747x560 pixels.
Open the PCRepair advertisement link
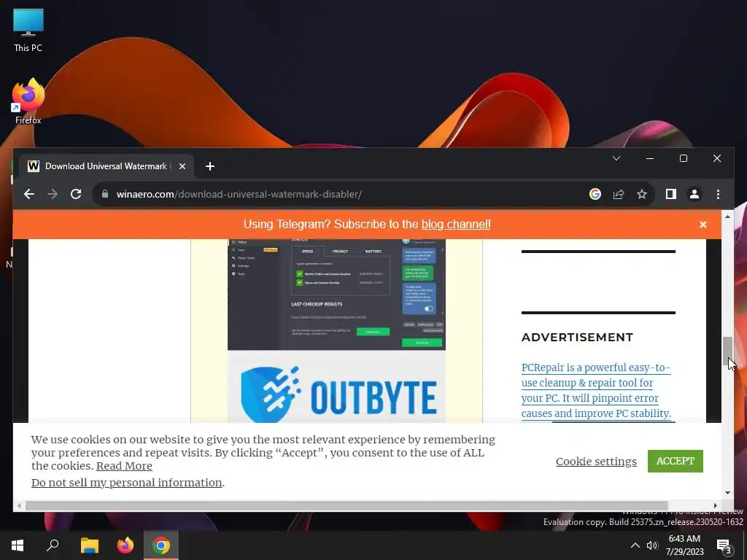pos(596,391)
